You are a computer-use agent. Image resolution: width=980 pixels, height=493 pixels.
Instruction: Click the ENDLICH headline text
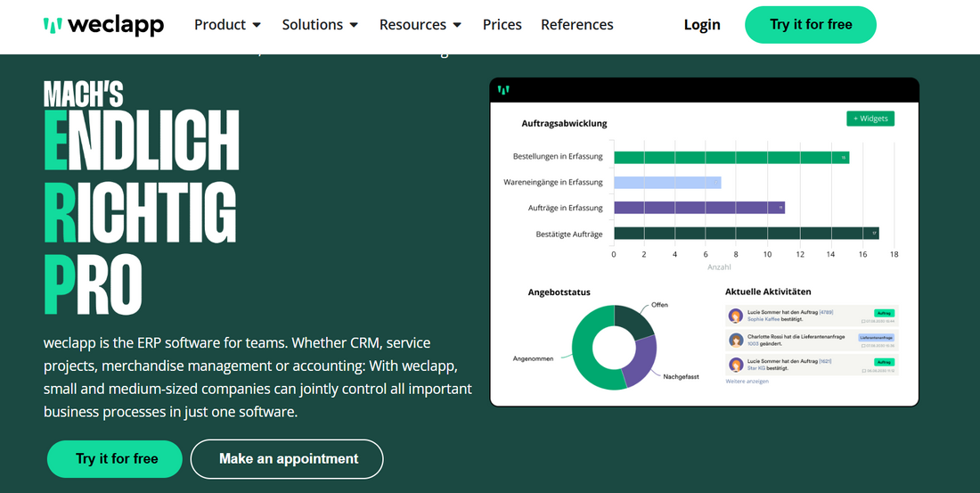142,140
